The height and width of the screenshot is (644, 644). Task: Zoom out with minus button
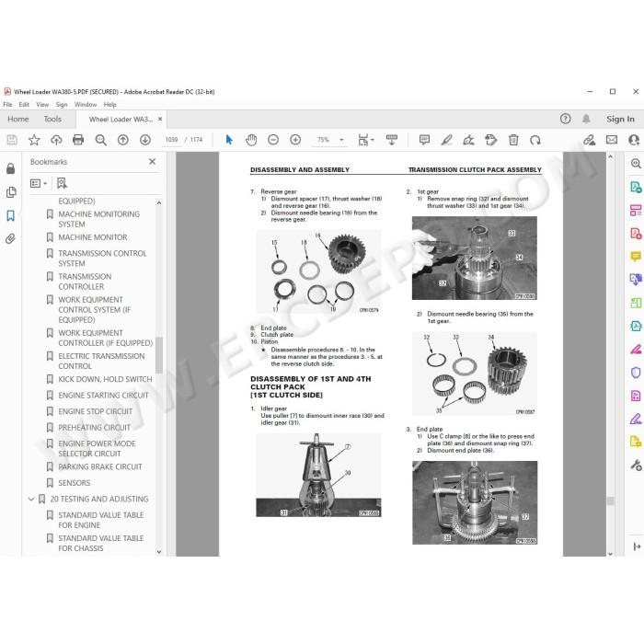273,140
